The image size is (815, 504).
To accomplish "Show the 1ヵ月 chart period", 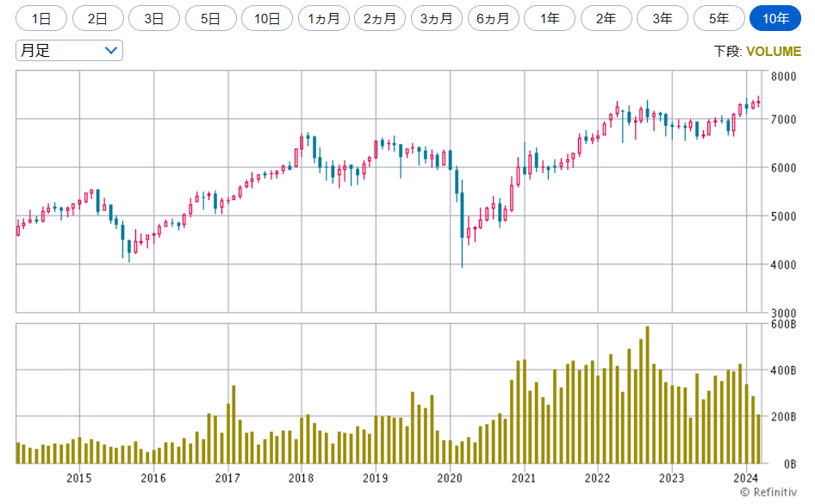I will 323,18.
